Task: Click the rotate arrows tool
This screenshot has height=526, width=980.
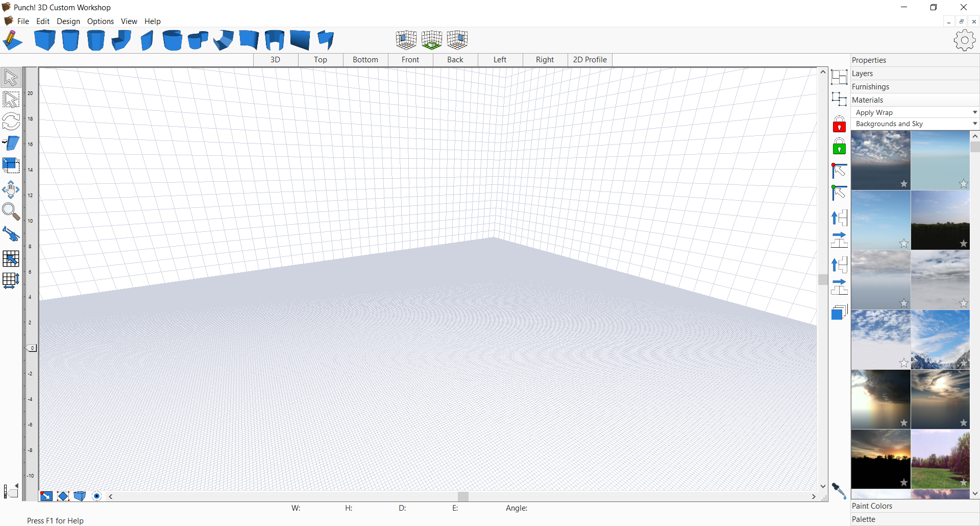Action: point(11,122)
